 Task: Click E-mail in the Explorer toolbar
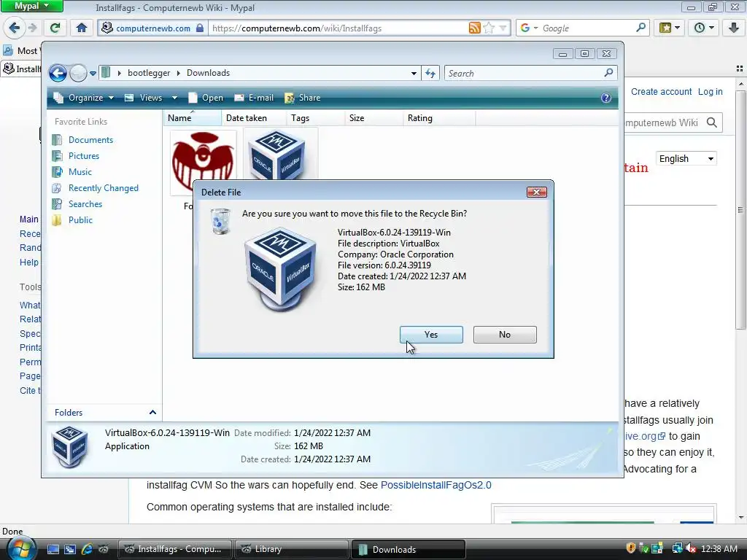[x=255, y=98]
